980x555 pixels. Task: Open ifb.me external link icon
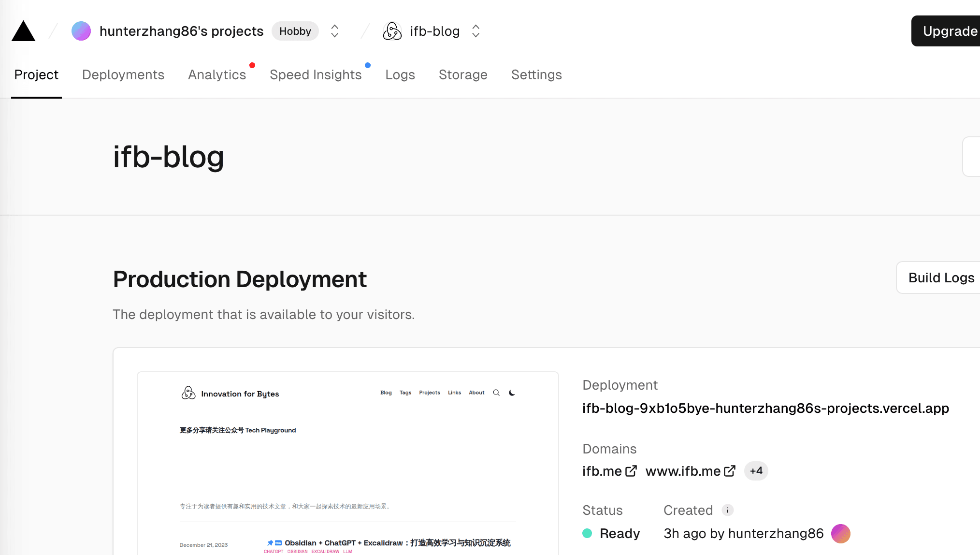(x=631, y=471)
